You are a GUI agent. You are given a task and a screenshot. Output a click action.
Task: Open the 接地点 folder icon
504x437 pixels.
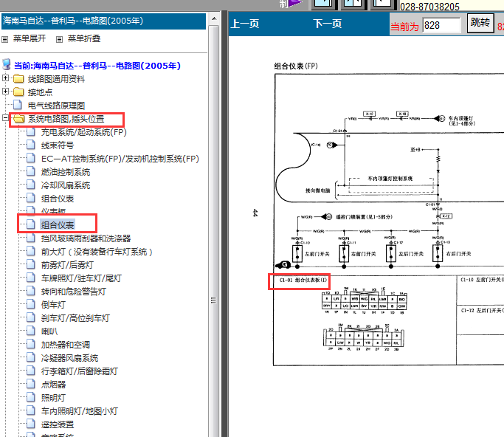[x=18, y=92]
